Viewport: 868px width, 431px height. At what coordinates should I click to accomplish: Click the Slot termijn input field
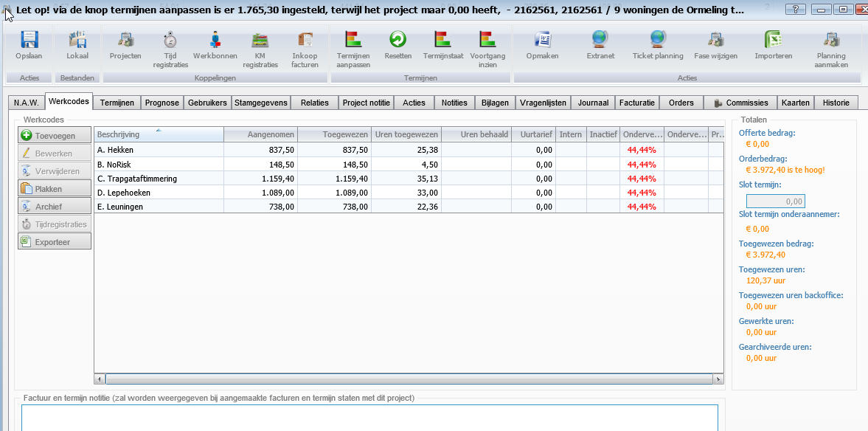[x=775, y=201]
